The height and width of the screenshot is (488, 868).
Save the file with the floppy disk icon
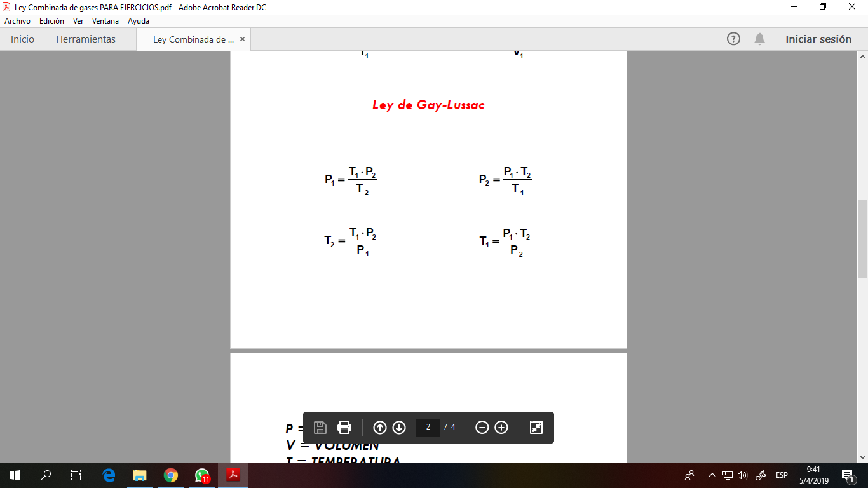coord(320,428)
